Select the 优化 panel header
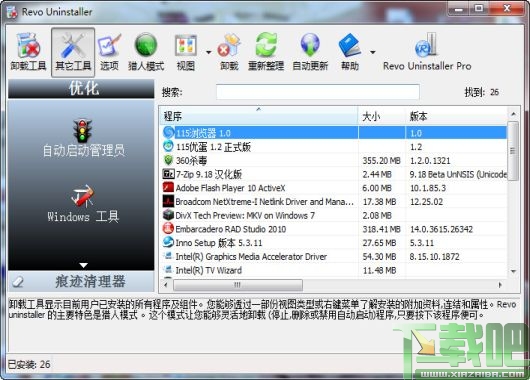530x380 pixels. click(x=81, y=89)
